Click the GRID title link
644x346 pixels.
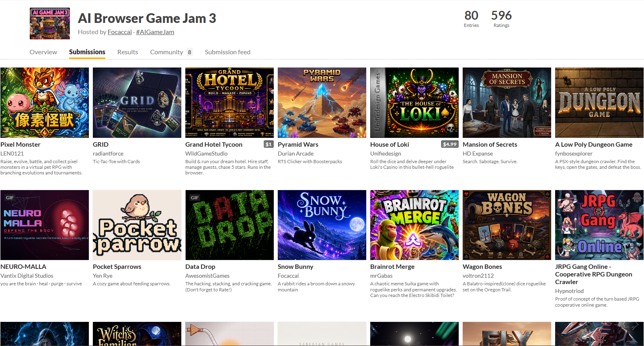(x=100, y=145)
